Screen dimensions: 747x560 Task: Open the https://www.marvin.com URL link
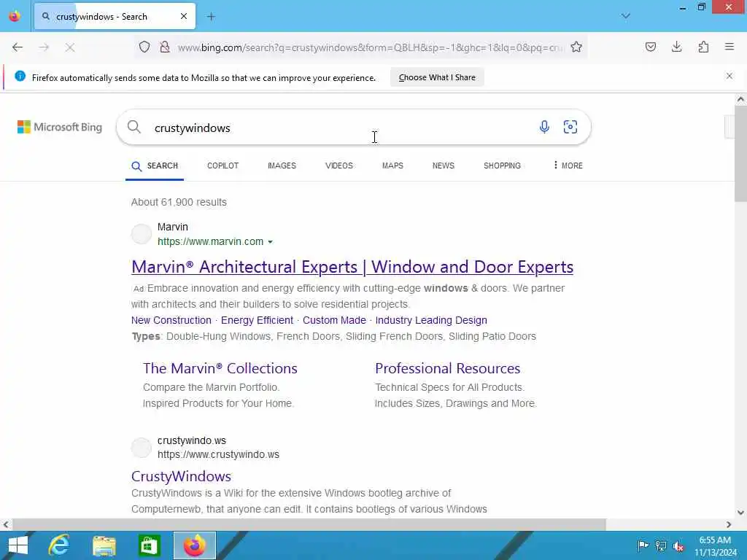[x=210, y=241]
